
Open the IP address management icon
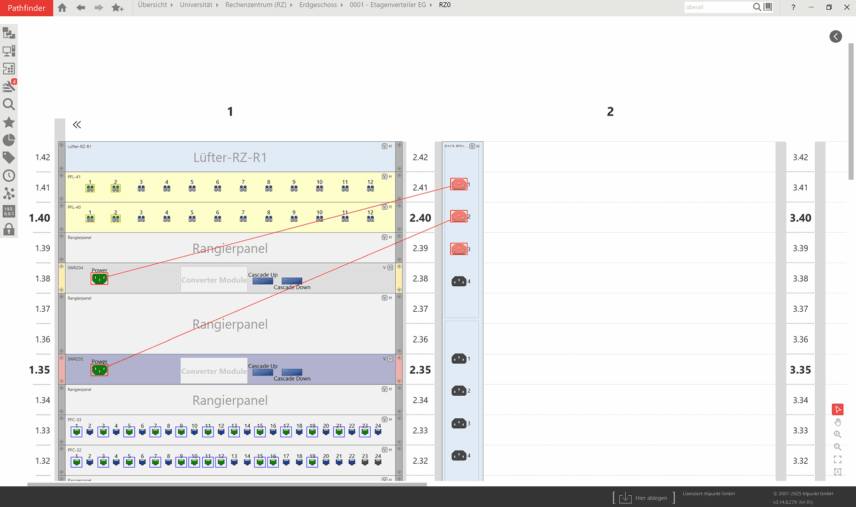click(9, 212)
